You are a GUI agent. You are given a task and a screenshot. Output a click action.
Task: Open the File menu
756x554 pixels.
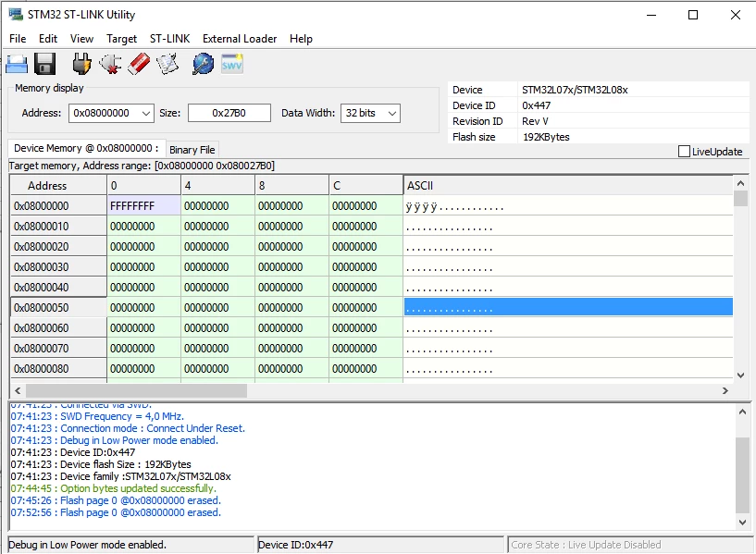point(18,39)
